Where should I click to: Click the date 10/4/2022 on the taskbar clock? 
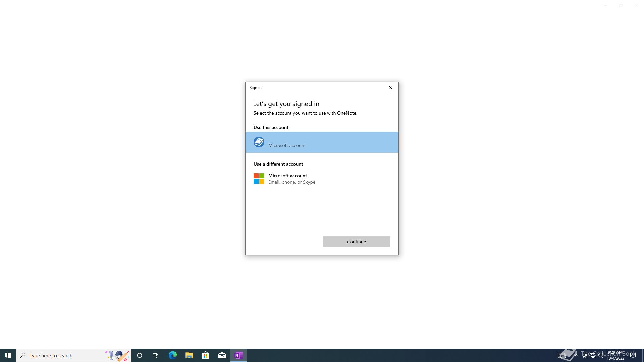[615, 358]
